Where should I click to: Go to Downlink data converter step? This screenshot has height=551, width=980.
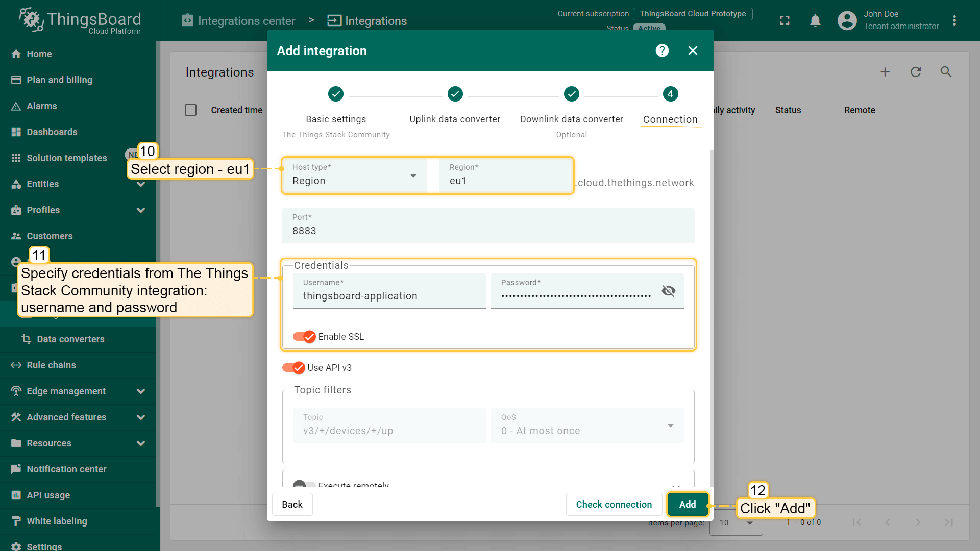click(572, 112)
